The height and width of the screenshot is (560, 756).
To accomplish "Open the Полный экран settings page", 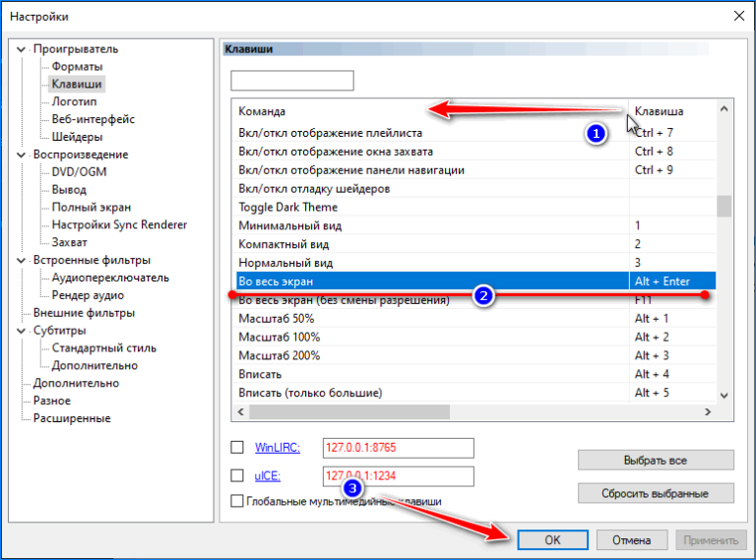I will coord(92,208).
